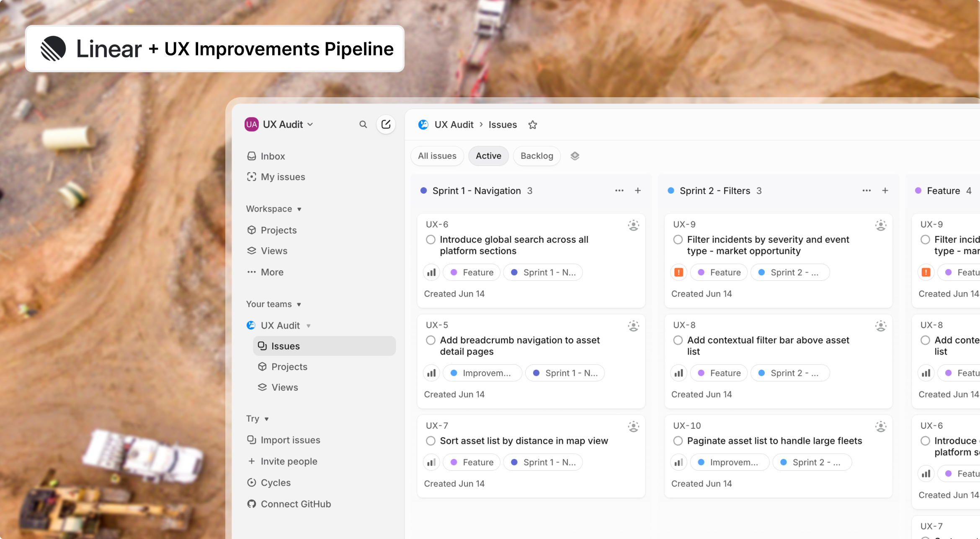
Task: Assign a user on the UX-8 card in Sprint 2
Action: (881, 326)
